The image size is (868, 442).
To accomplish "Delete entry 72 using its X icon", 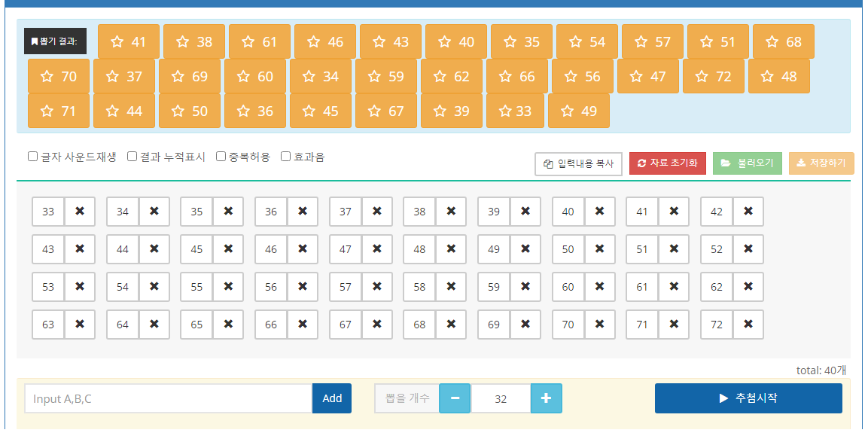I will tap(748, 325).
